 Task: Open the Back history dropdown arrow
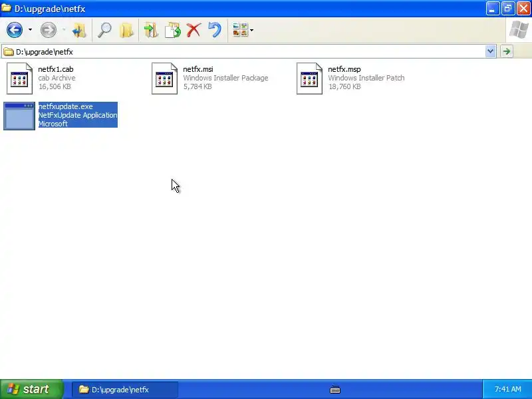coord(30,30)
